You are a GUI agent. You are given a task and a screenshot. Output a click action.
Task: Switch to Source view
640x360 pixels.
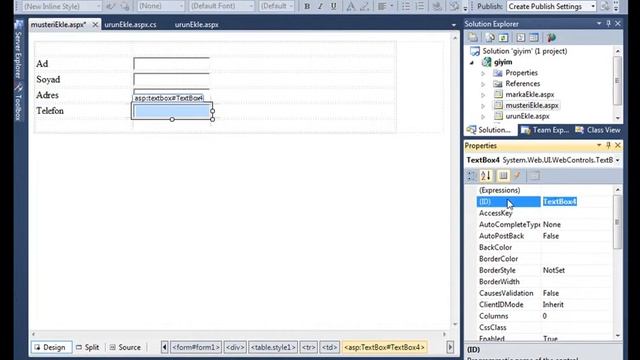point(125,347)
